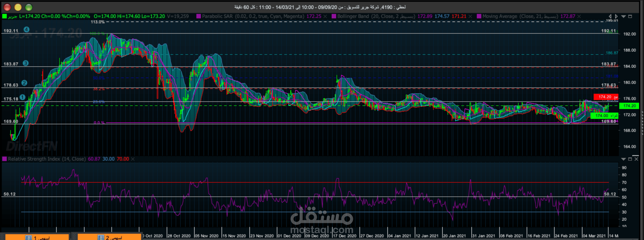Select the numbered marker 4 at 192.11
The image size is (644, 240).
click(27, 29)
